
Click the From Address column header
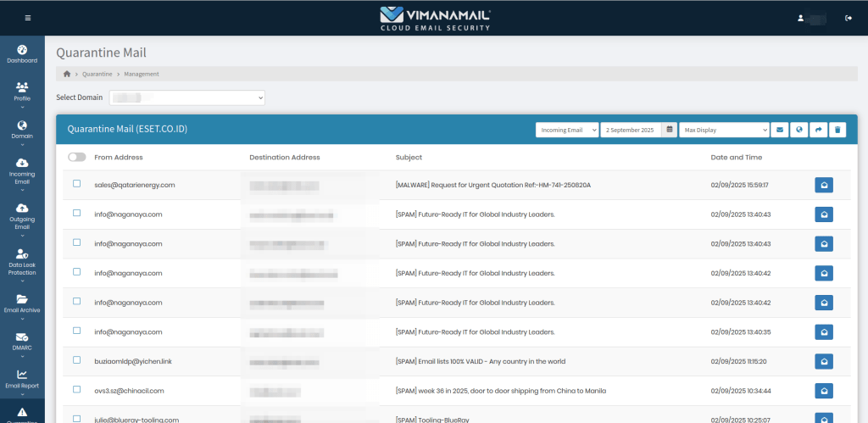coord(119,157)
